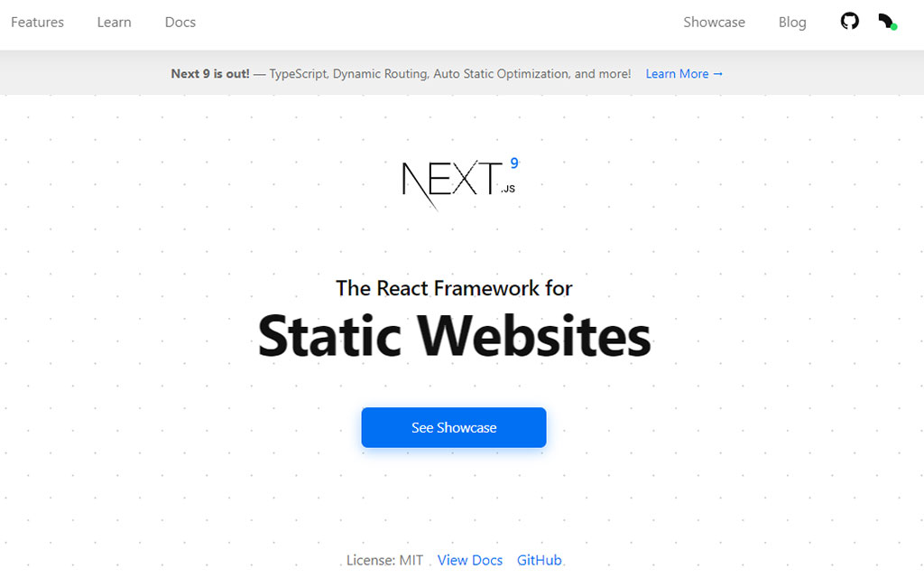Click the Next.js logo
Viewport: 924px width, 578px height.
[451, 181]
